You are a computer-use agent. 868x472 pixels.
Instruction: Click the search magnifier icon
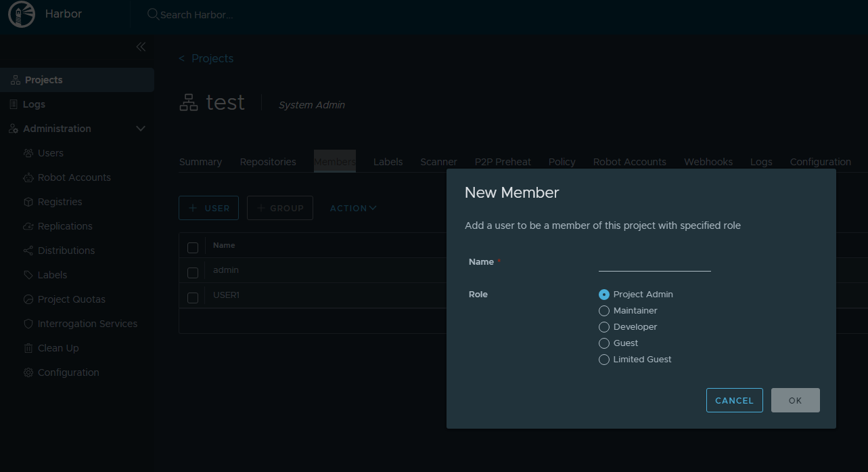click(x=153, y=14)
